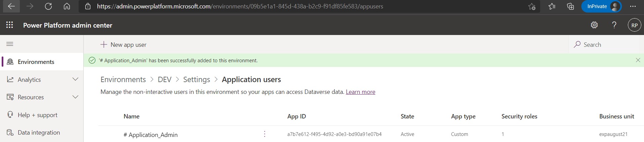Select Environments in the left navigation
This screenshot has width=644, height=142.
(36, 62)
